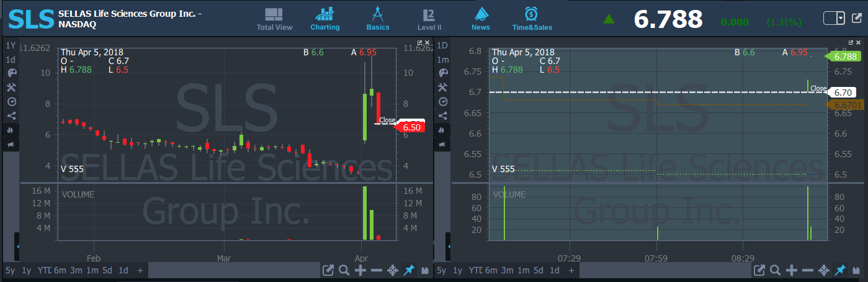Open the Time&Sales view
Viewport: 868px width, 282px height.
point(532,19)
